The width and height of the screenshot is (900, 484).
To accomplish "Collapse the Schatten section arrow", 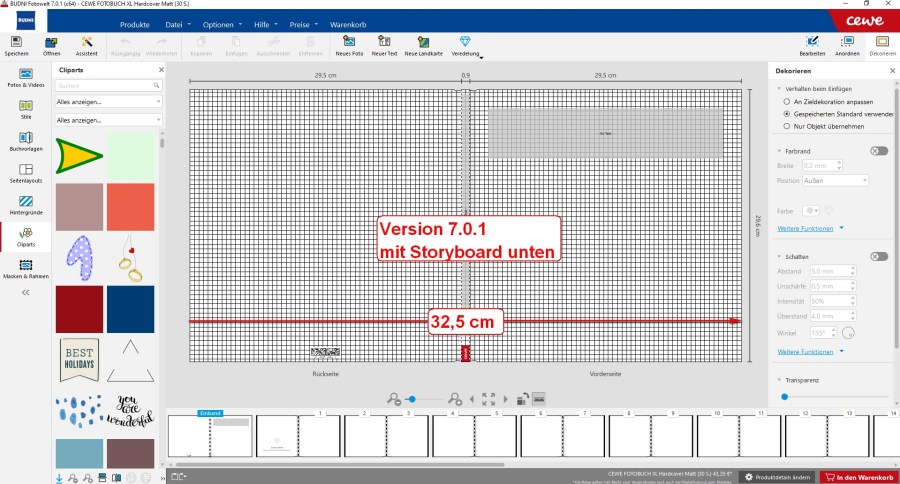I will pyautogui.click(x=779, y=257).
